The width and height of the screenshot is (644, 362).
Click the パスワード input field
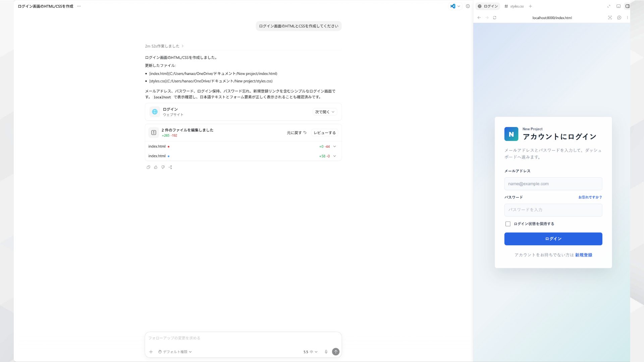553,210
